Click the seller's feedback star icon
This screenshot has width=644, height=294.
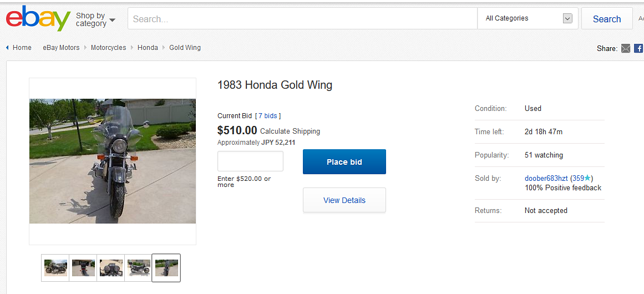tap(587, 178)
